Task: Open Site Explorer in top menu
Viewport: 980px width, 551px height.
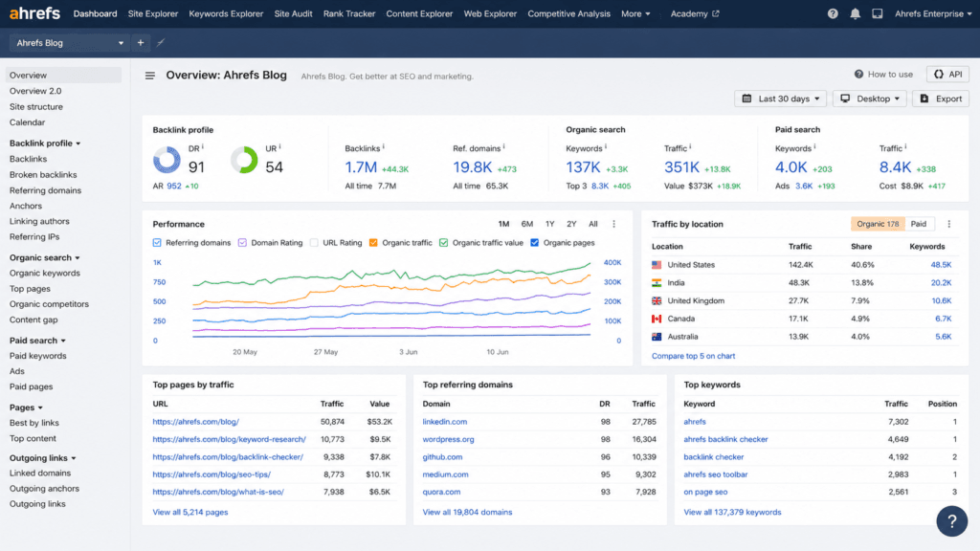Action: pyautogui.click(x=153, y=13)
